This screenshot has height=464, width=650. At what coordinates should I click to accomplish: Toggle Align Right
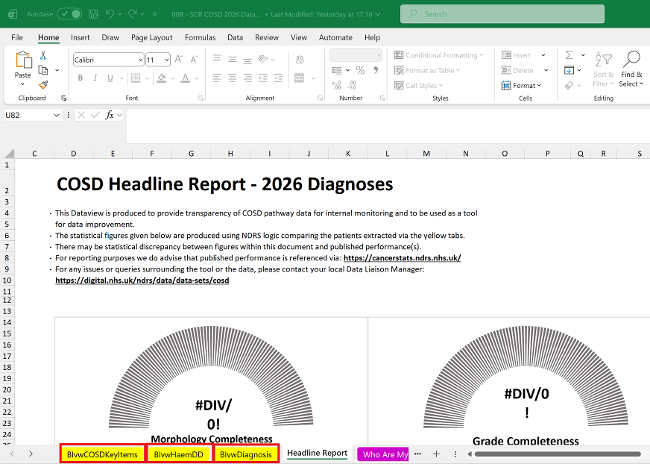click(x=247, y=78)
